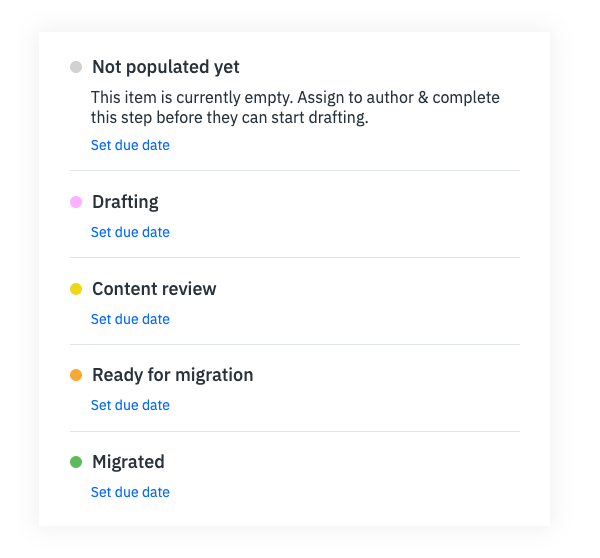The width and height of the screenshot is (600, 558).
Task: Choose the Ready for migration heading
Action: [172, 375]
